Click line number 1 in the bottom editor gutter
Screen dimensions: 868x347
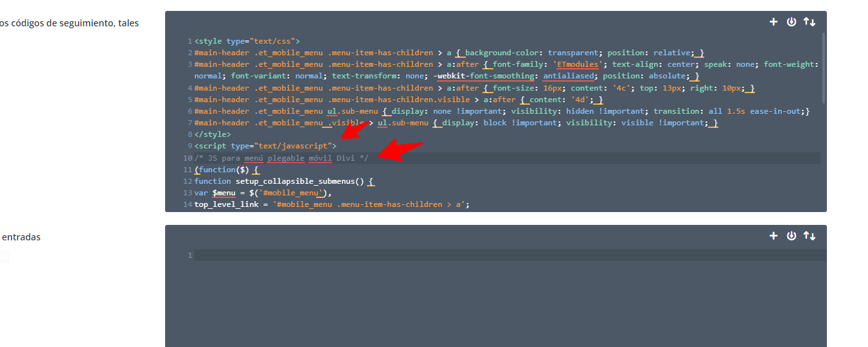pos(190,255)
